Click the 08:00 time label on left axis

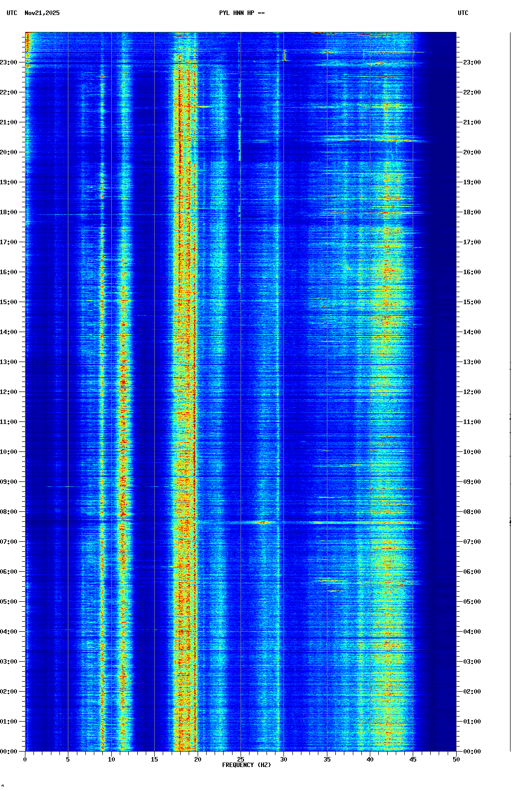9,512
